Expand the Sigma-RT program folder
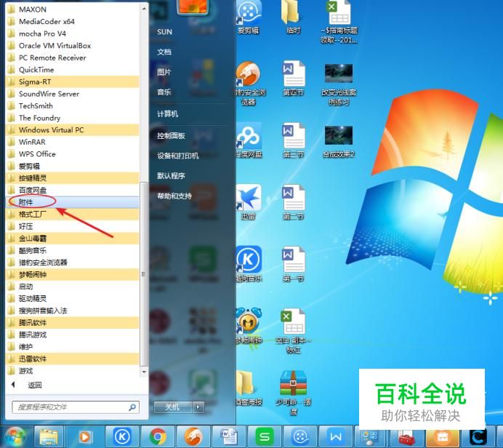 [73, 82]
